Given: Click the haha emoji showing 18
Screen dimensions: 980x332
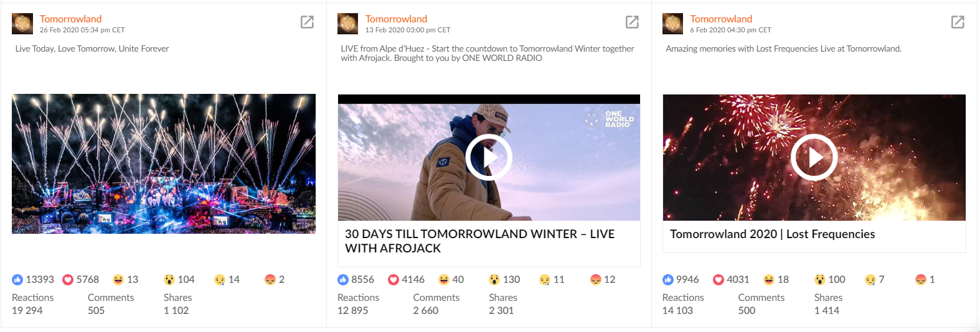Looking at the screenshot, I should click(769, 280).
